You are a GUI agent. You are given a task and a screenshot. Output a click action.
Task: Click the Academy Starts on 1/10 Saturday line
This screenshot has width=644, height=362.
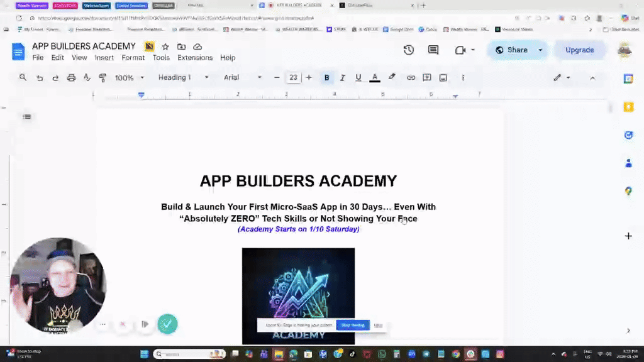(299, 229)
